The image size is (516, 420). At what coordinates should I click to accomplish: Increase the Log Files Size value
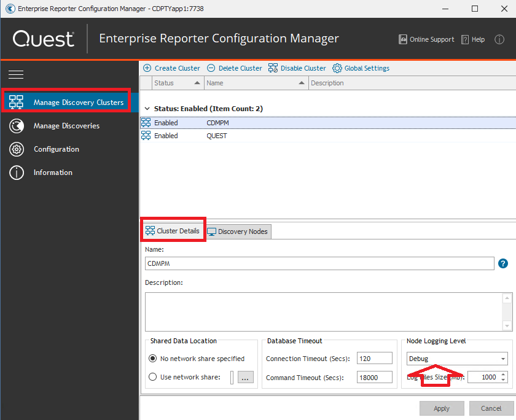pyautogui.click(x=503, y=375)
